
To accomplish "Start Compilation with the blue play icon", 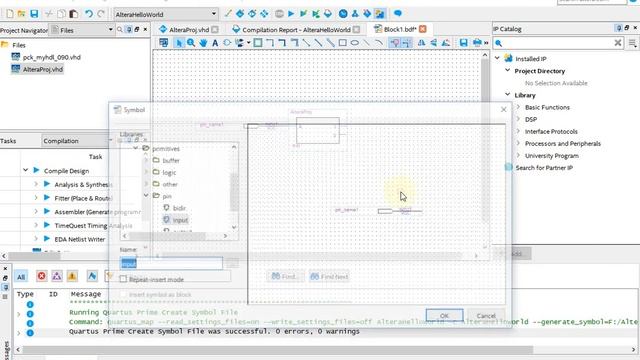I will [291, 14].
